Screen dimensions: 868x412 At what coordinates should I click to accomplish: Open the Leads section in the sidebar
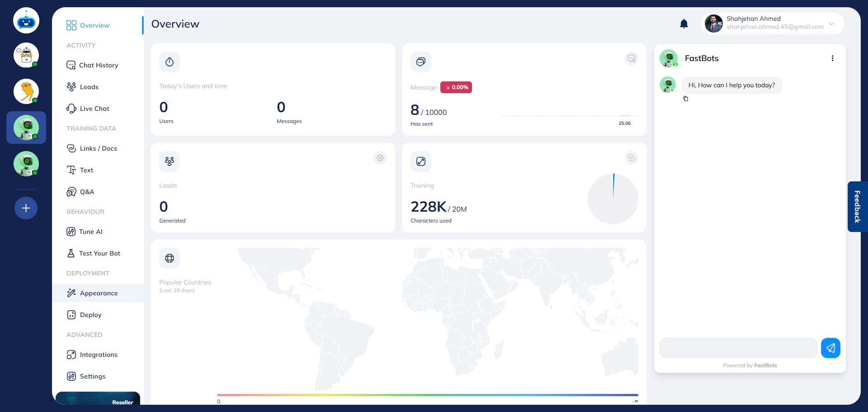[82, 87]
